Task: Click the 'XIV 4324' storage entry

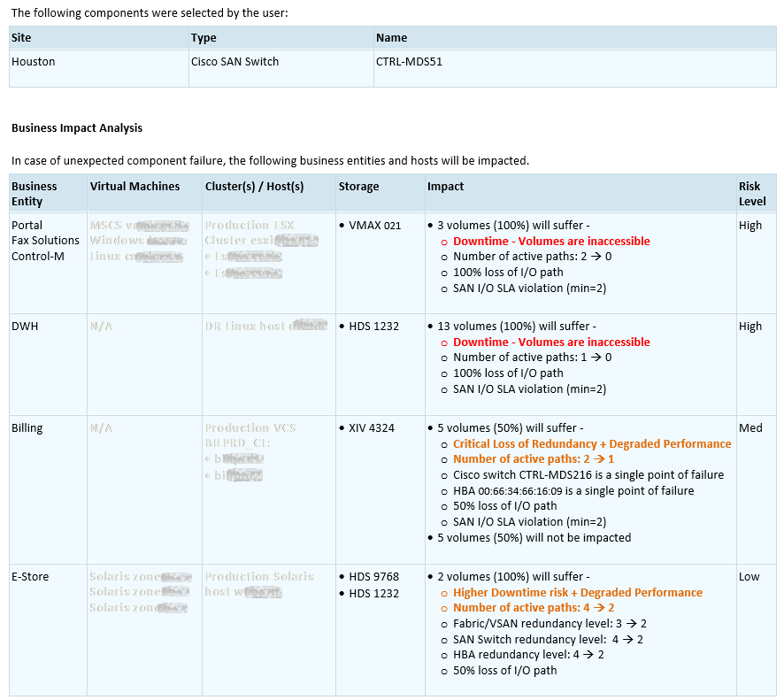Action: coord(372,428)
